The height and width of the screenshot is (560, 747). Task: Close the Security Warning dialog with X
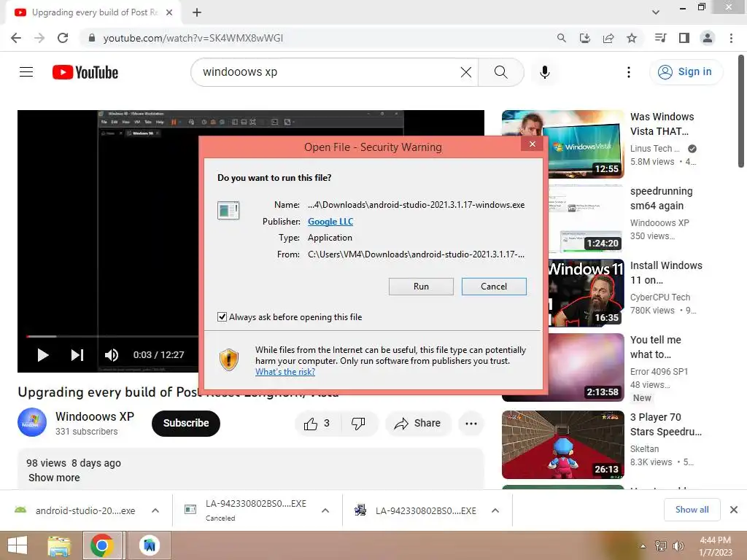[x=533, y=144]
